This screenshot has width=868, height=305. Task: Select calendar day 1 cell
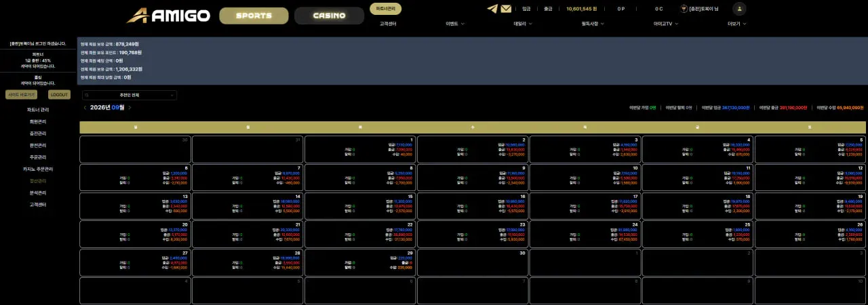point(359,149)
